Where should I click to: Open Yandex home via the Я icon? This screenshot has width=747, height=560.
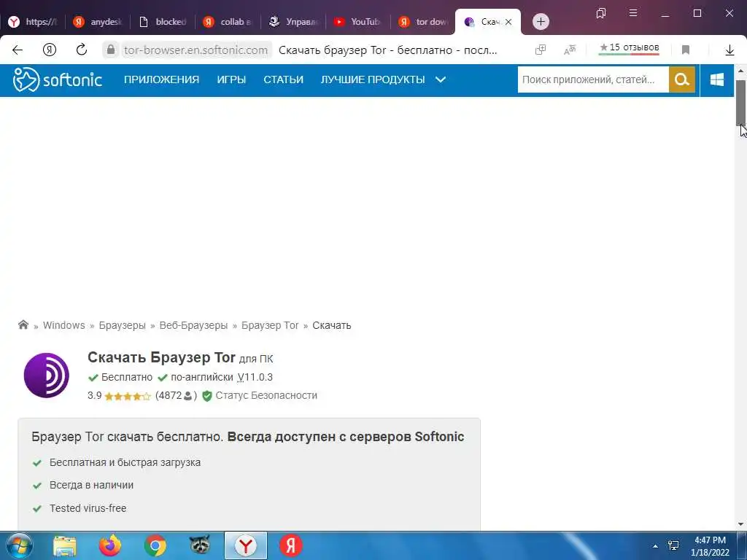(50, 50)
